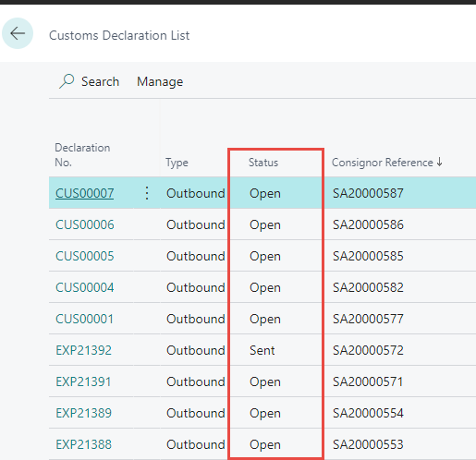Click the Search action label
476x460 pixels.
[x=100, y=81]
